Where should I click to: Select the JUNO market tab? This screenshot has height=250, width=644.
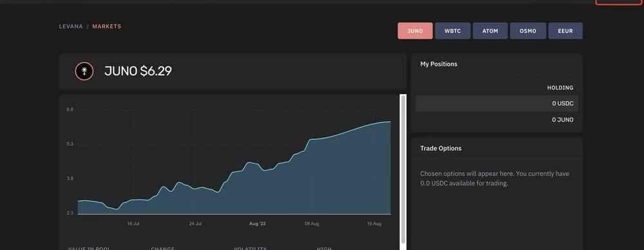coord(415,31)
